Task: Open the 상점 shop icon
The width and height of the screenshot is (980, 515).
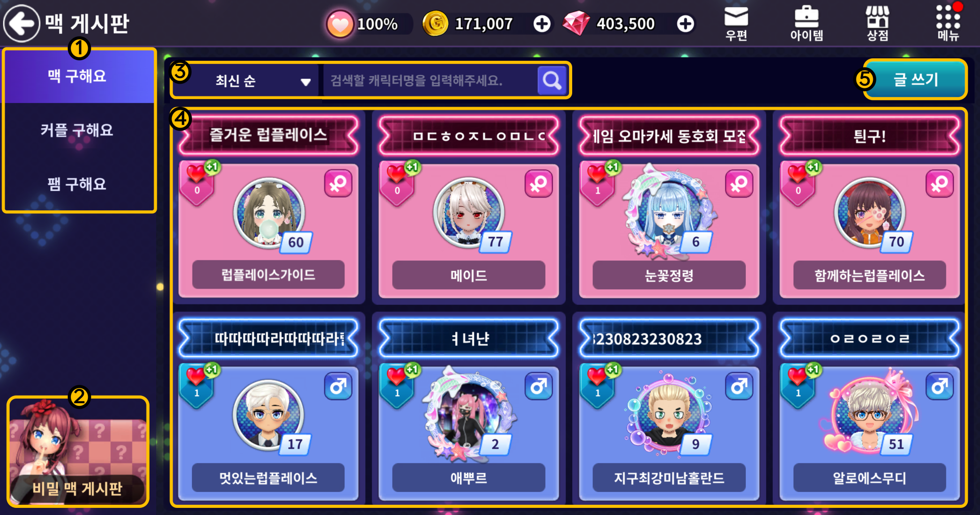Action: [877, 23]
